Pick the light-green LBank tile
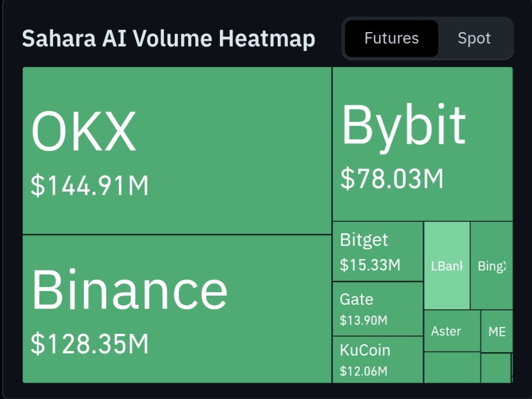 click(x=447, y=266)
